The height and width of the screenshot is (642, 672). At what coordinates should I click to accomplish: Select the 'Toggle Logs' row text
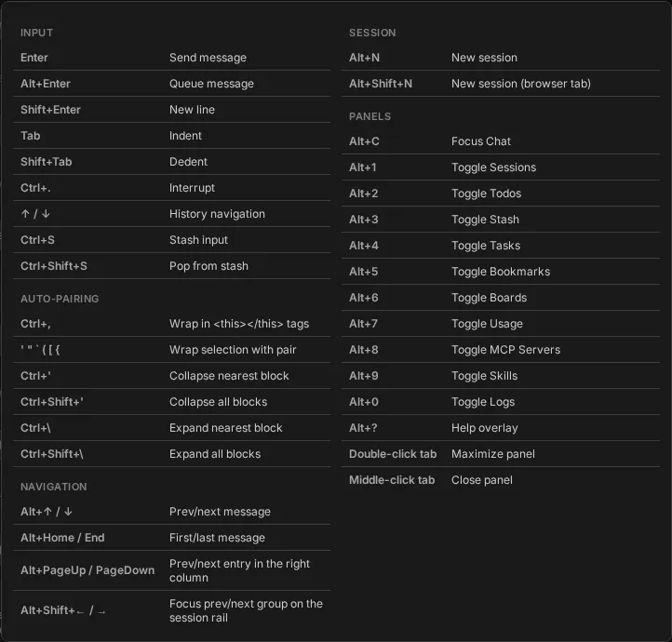(x=483, y=402)
